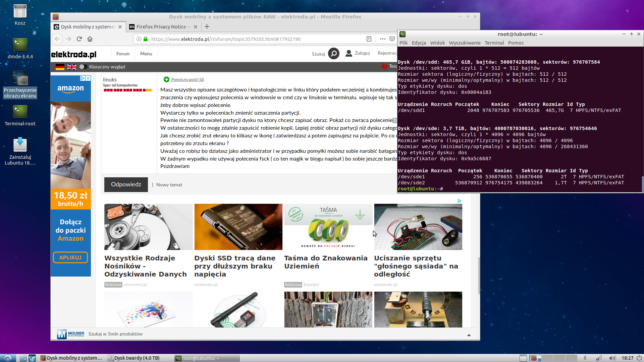Image resolution: width=644 pixels, height=362 pixels.
Task: Open article Dyski SSD tracą dane
Action: tap(235, 266)
